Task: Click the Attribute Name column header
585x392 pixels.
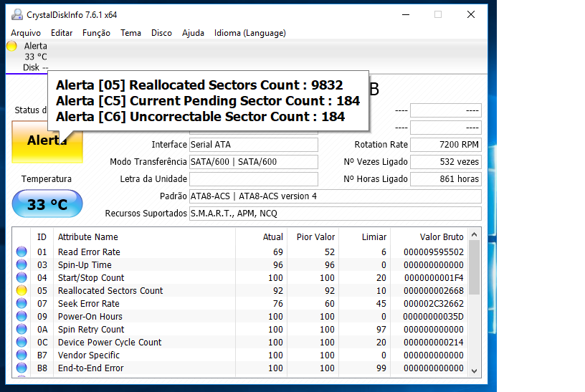Action: click(144, 236)
